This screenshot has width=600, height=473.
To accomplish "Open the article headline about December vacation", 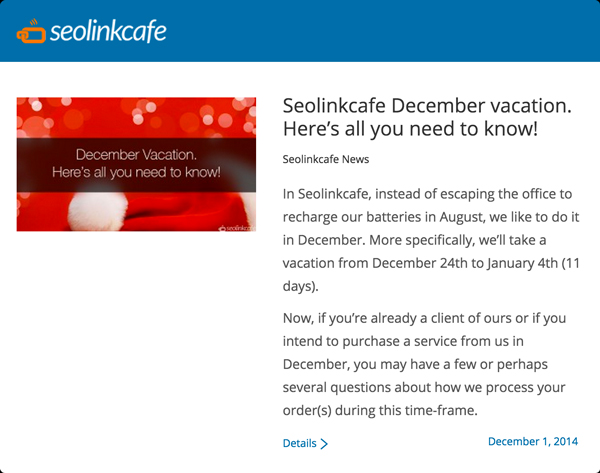I will [427, 117].
